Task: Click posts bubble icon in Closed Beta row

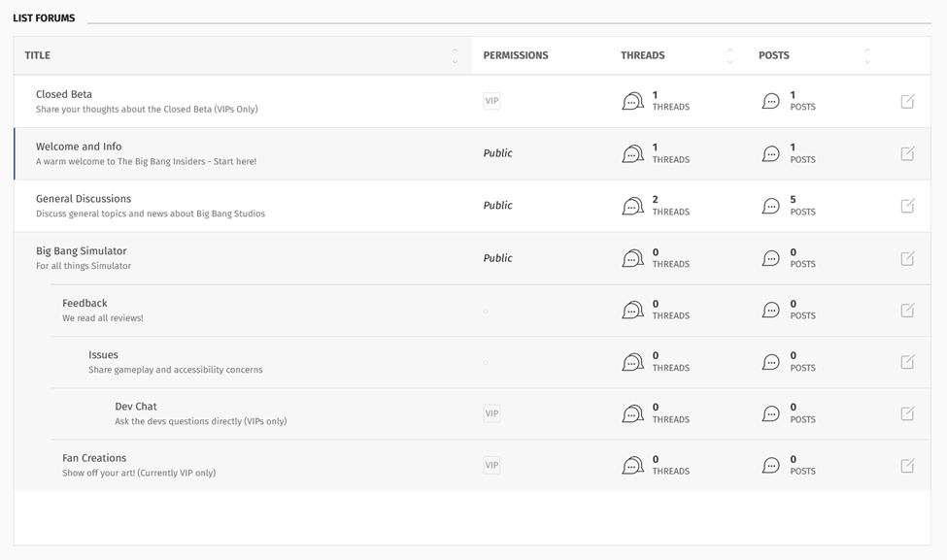Action: coord(770,101)
